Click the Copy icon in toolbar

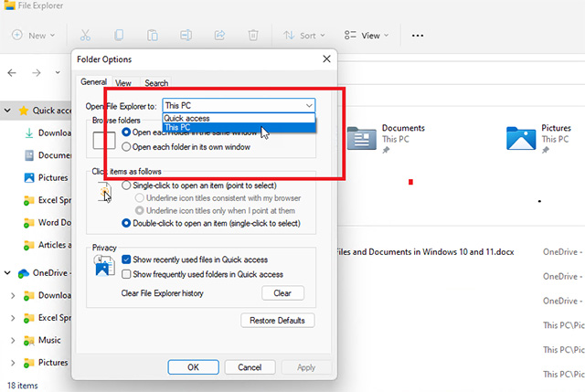coord(119,36)
